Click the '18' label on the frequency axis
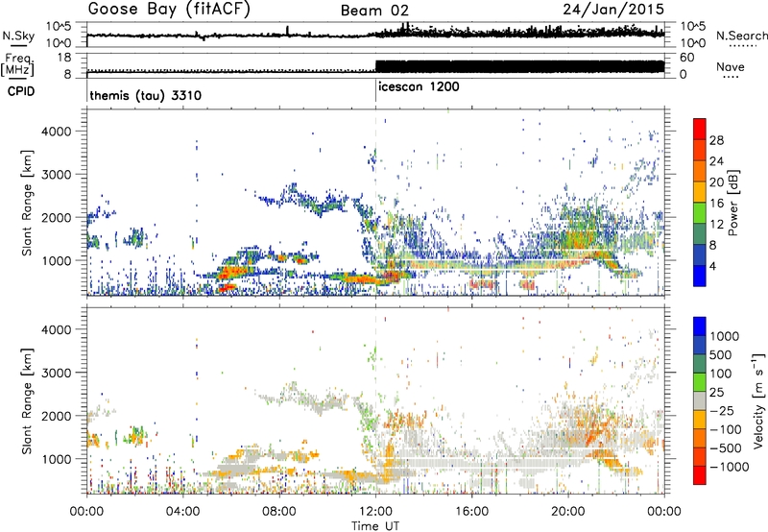The width and height of the screenshot is (768, 532). (64, 58)
